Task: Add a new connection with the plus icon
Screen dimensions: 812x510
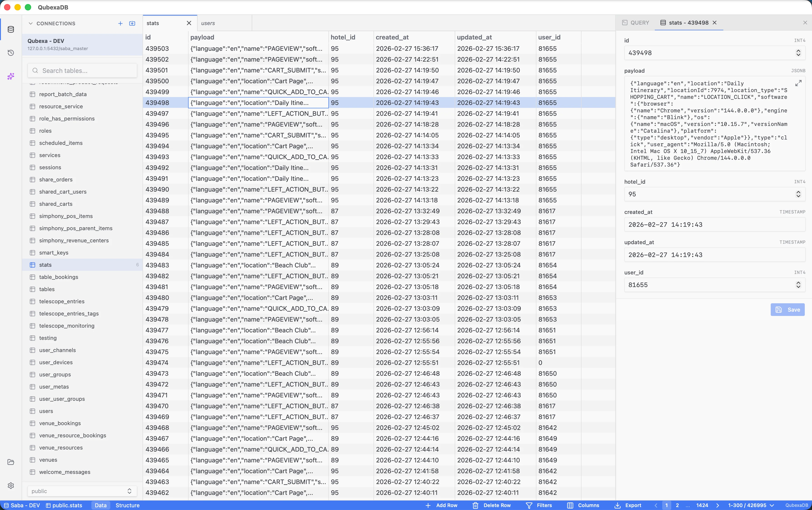Action: [x=120, y=23]
